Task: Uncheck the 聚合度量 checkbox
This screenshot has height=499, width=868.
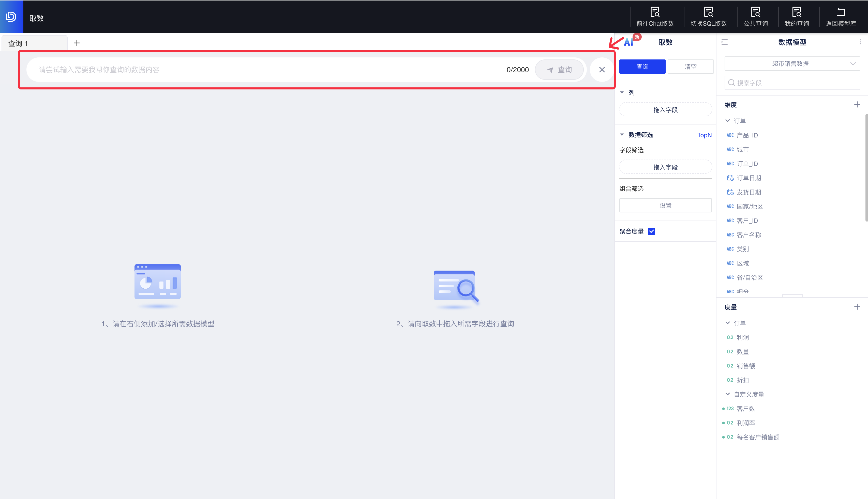Action: tap(651, 231)
